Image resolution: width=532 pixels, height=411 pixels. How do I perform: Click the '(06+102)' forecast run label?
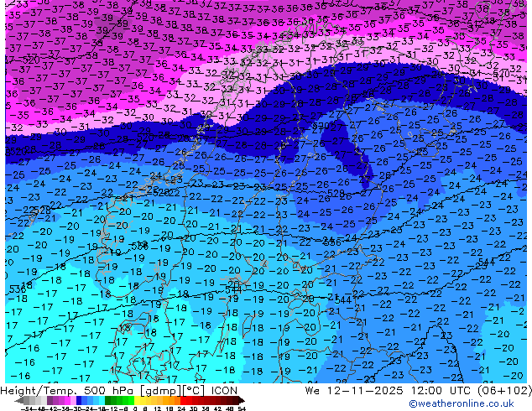point(504,391)
